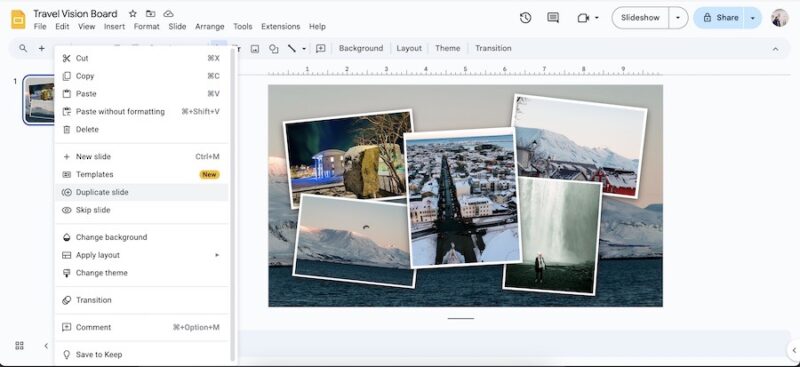Viewport: 800px width, 367px height.
Task: Select Save to Keep
Action: click(x=141, y=355)
